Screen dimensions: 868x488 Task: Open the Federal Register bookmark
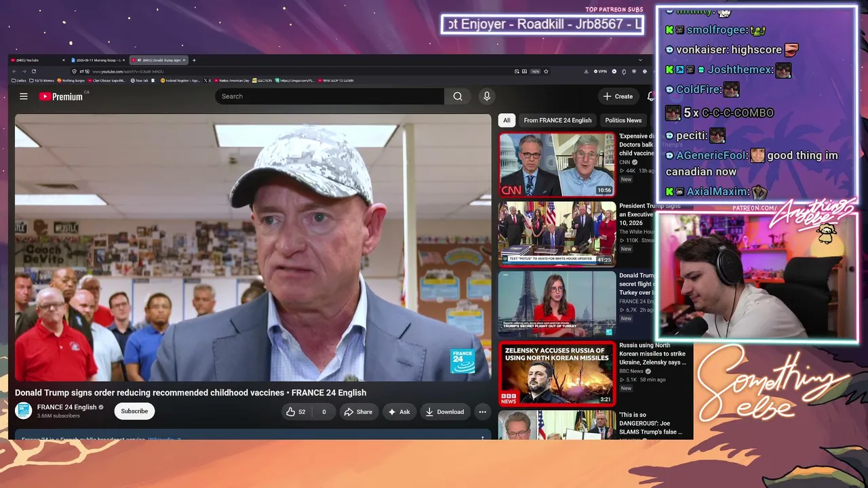tap(180, 81)
